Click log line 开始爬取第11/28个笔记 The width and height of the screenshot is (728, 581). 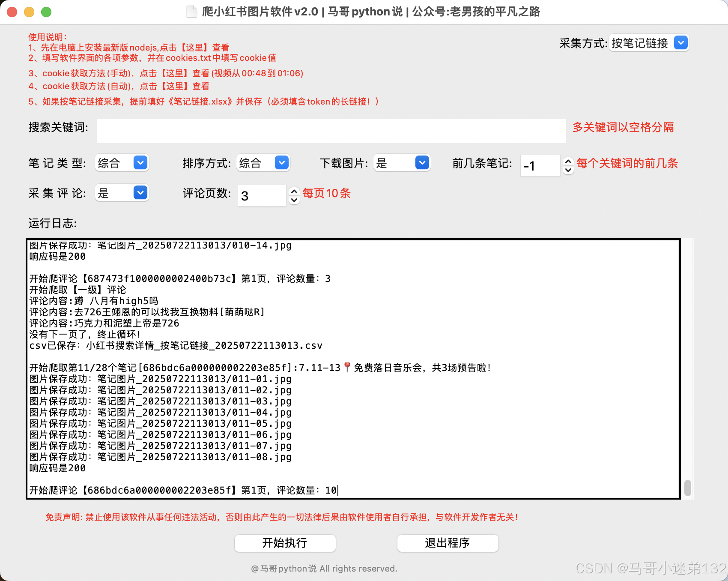tap(260, 368)
